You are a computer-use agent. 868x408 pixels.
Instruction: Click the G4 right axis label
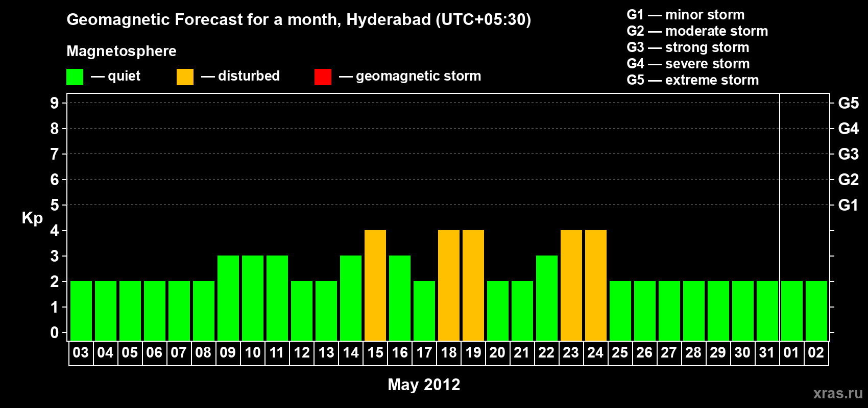849,129
